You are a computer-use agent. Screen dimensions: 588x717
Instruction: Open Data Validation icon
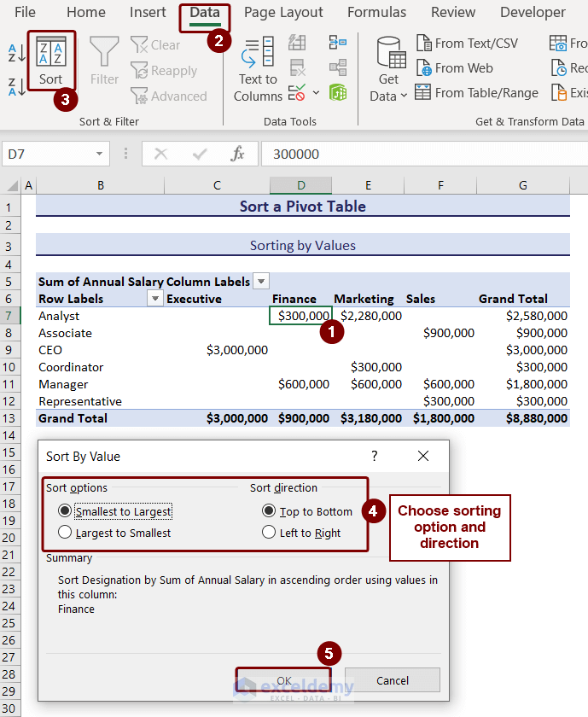coord(297,93)
